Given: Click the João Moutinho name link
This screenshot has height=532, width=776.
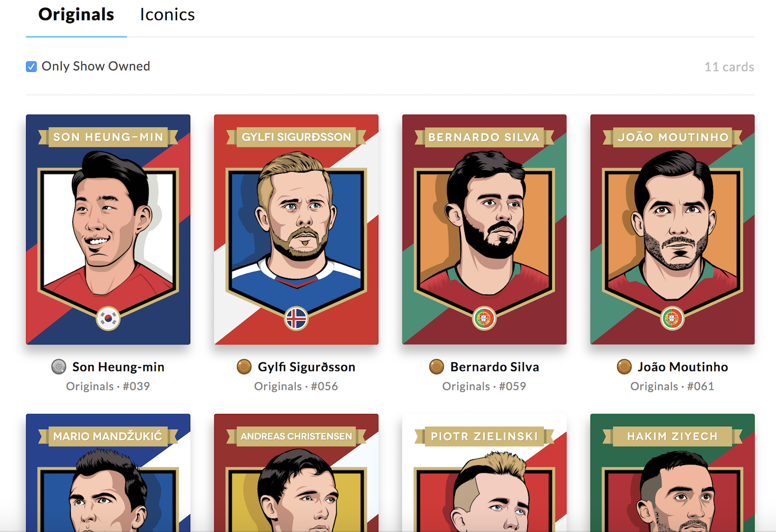Looking at the screenshot, I should click(x=683, y=367).
